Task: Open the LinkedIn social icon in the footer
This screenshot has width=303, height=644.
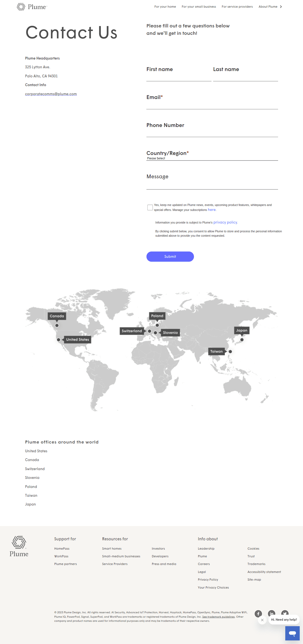Action: point(271,614)
